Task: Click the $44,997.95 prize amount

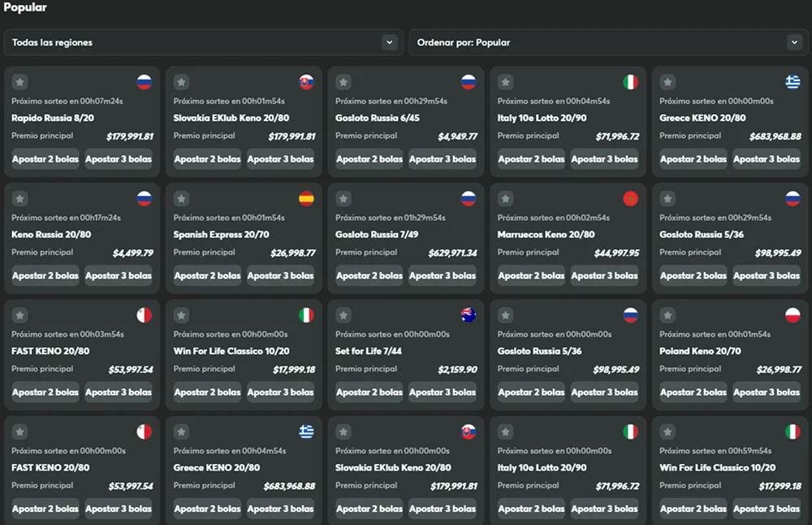Action: (x=617, y=253)
